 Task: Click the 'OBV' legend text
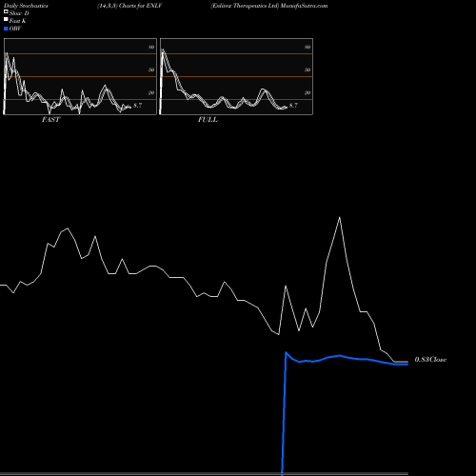coord(15,29)
